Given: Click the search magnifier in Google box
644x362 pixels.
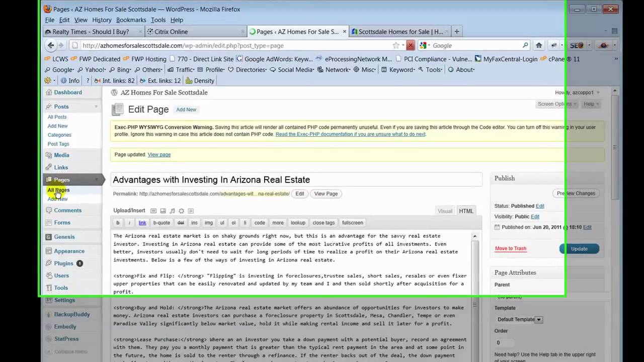Looking at the screenshot, I should pos(525,45).
